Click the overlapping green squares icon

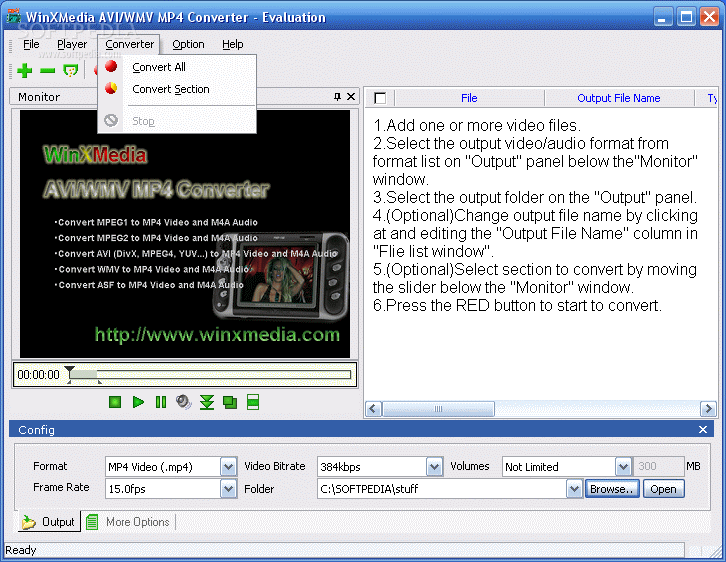coord(230,402)
